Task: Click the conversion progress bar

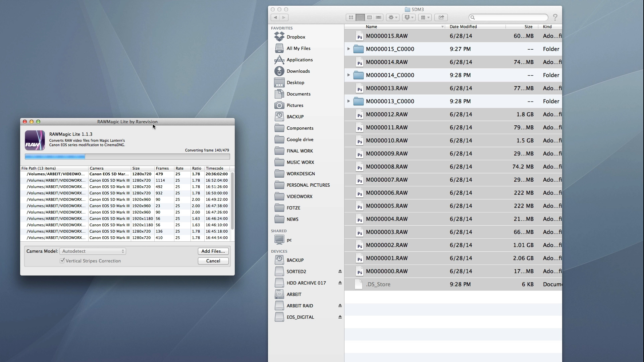Action: click(x=127, y=157)
